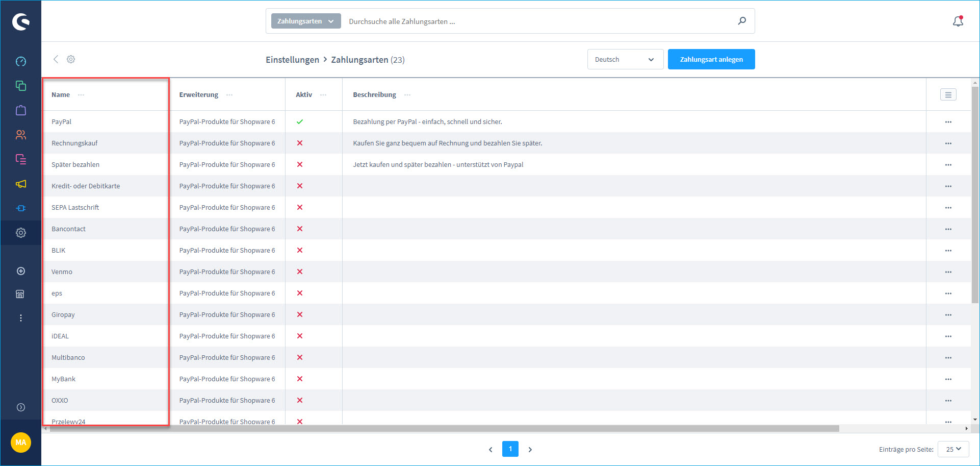Open the MA user avatar menu

21,443
